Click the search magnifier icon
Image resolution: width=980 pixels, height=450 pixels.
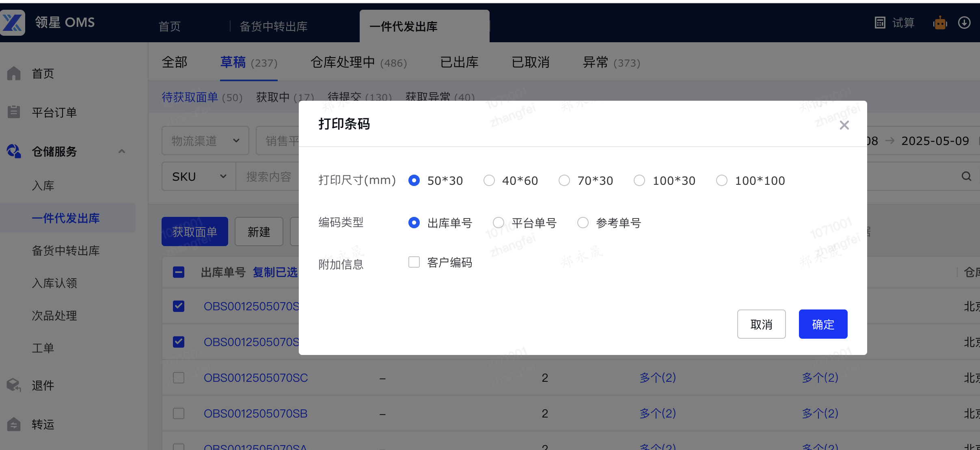pyautogui.click(x=967, y=176)
